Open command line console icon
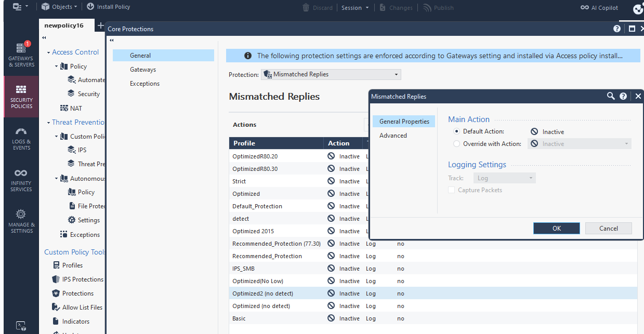This screenshot has height=334, width=644. pos(21,326)
